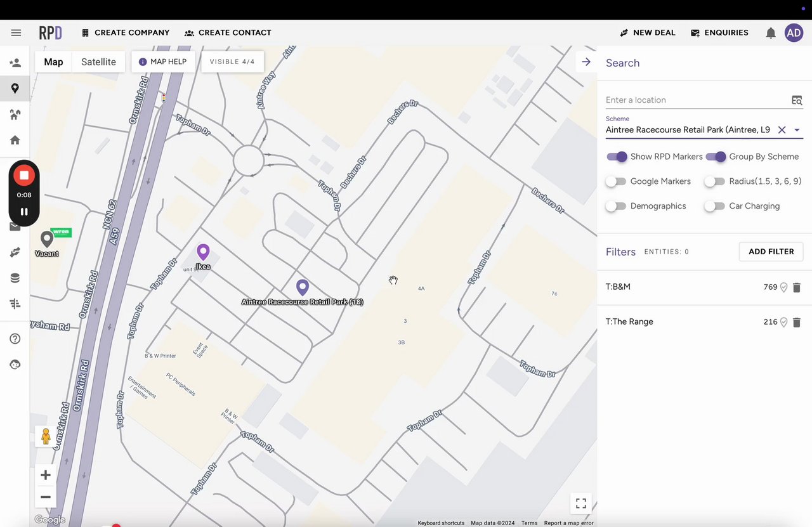Image resolution: width=812 pixels, height=527 pixels.
Task: Enable the Demographics toggle
Action: (x=615, y=206)
